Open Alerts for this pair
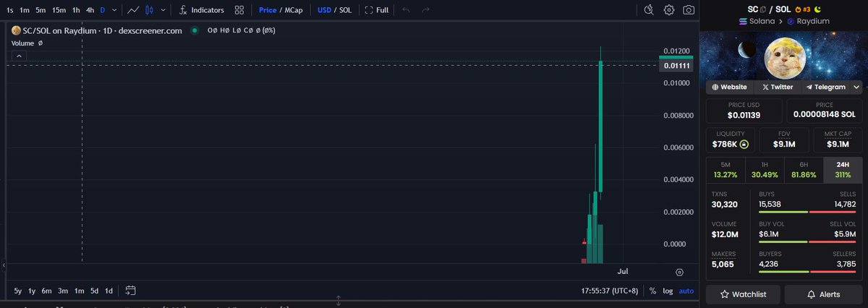868x308 pixels. tap(823, 294)
